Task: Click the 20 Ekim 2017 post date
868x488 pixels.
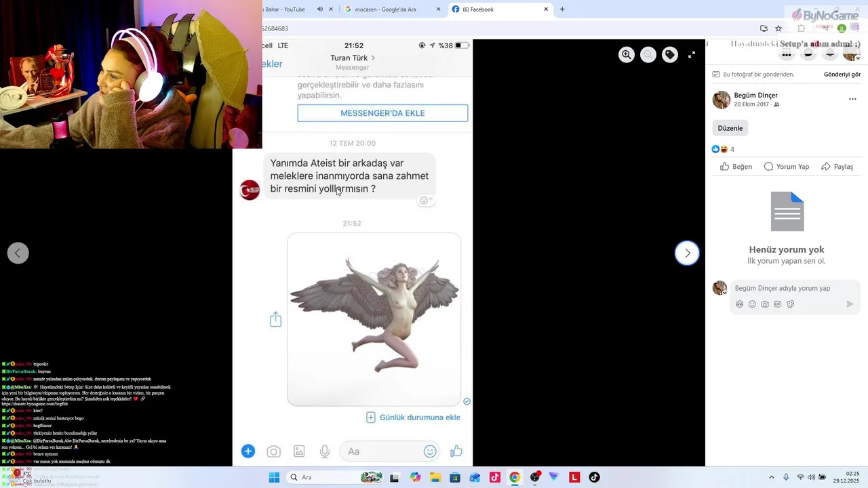Action: (751, 104)
